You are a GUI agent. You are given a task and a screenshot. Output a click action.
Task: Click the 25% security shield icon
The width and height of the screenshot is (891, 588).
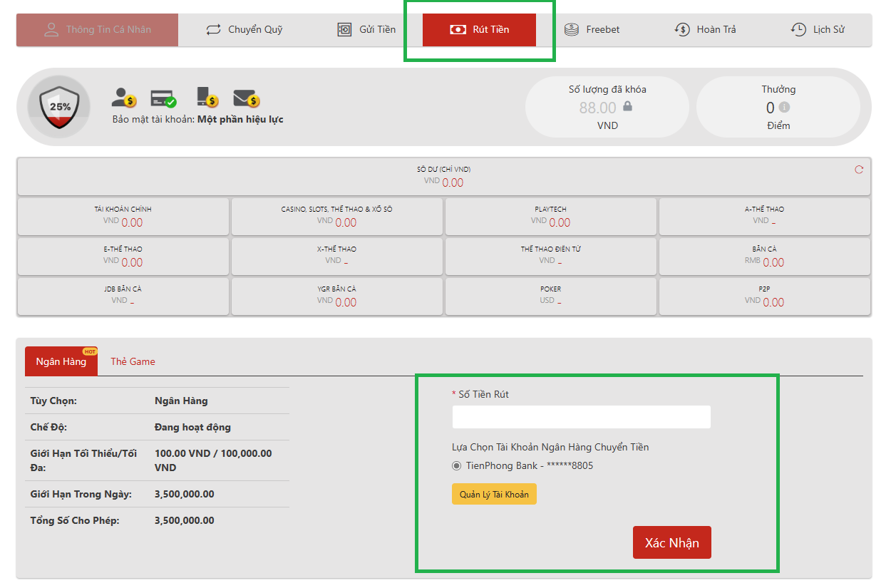tap(59, 107)
